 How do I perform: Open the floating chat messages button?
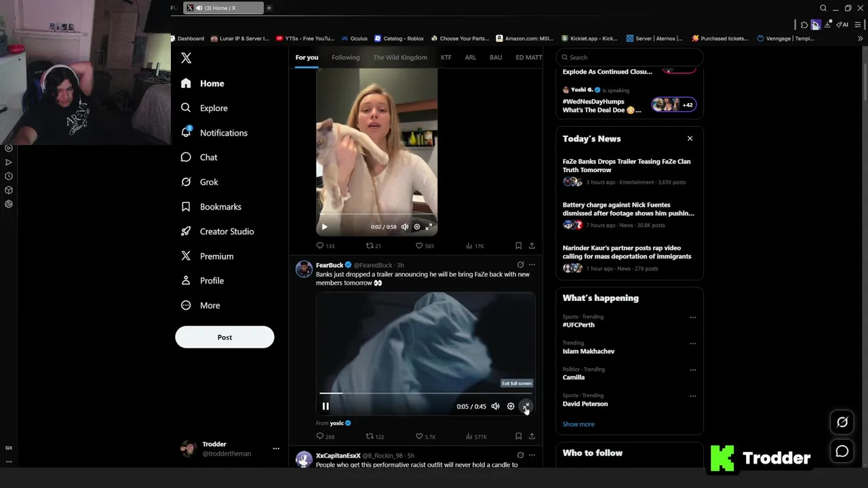[x=842, y=451]
